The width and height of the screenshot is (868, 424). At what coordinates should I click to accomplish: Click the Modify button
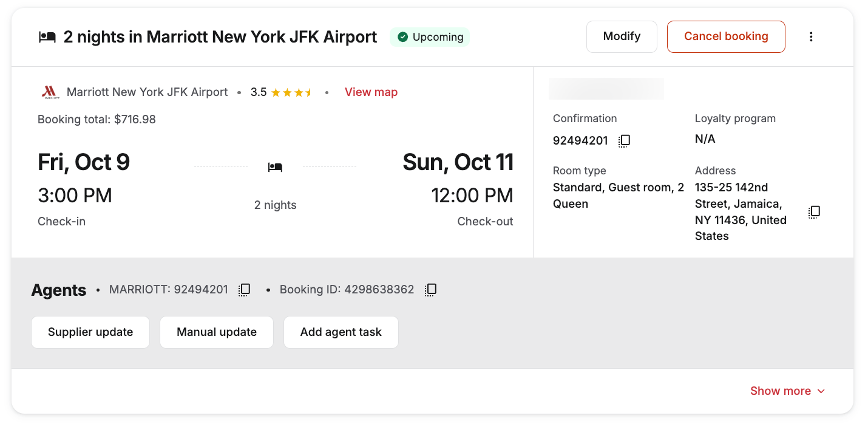coord(622,36)
